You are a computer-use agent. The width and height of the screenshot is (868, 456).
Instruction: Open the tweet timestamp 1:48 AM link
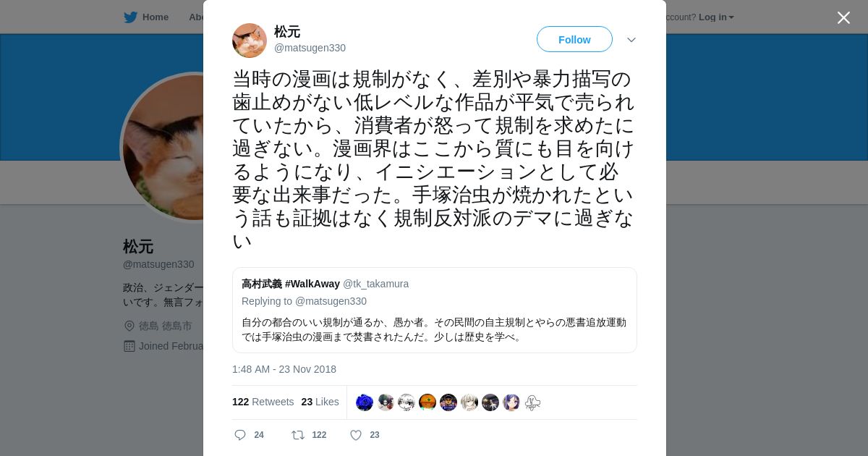[x=284, y=369]
